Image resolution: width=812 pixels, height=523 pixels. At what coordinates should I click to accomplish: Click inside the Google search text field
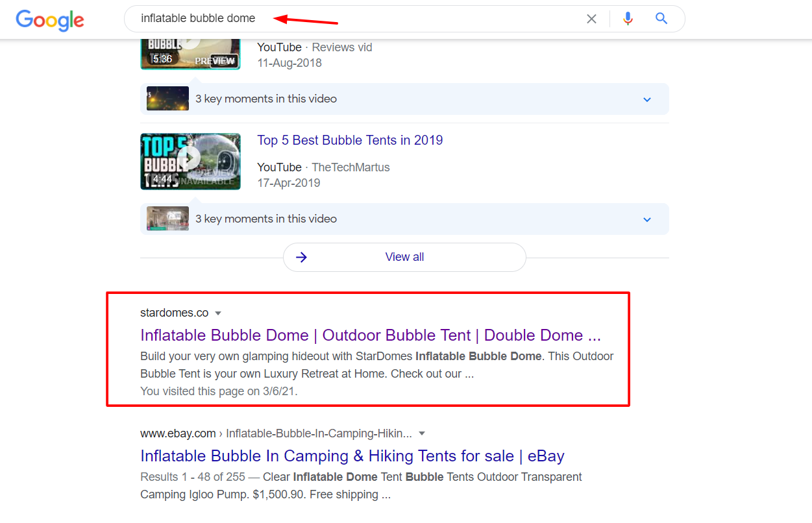click(x=357, y=19)
